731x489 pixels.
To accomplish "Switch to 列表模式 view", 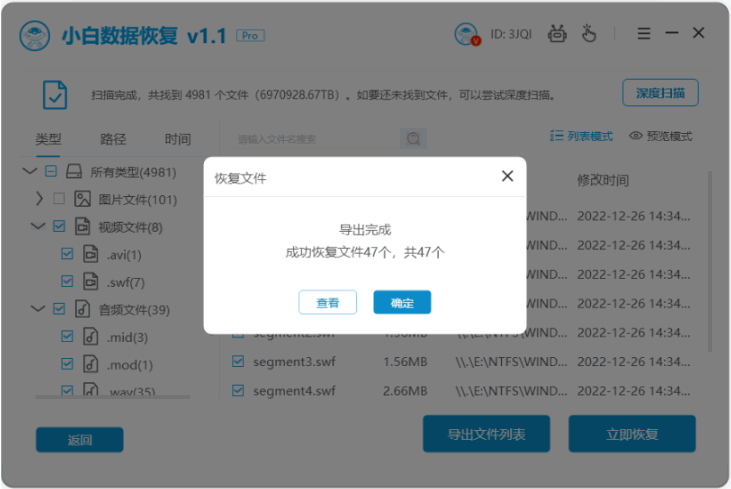I will (581, 136).
